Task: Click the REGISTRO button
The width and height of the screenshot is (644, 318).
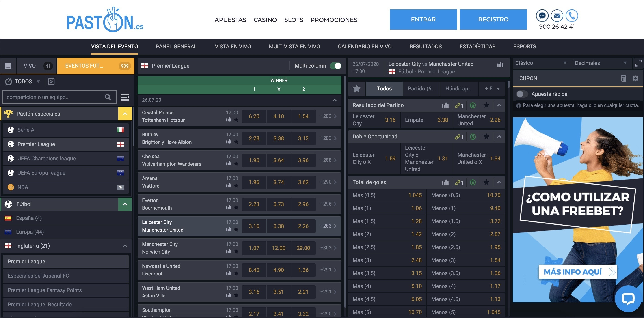Action: pyautogui.click(x=493, y=19)
